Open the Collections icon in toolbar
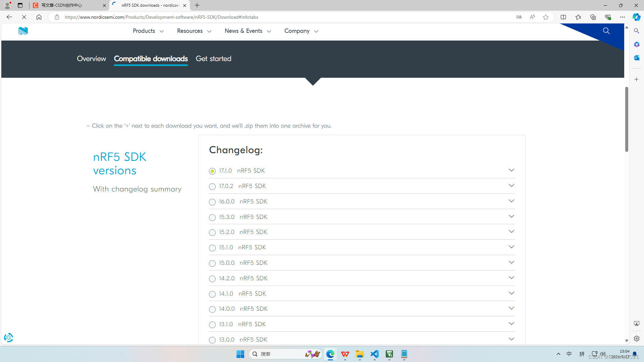 593,17
